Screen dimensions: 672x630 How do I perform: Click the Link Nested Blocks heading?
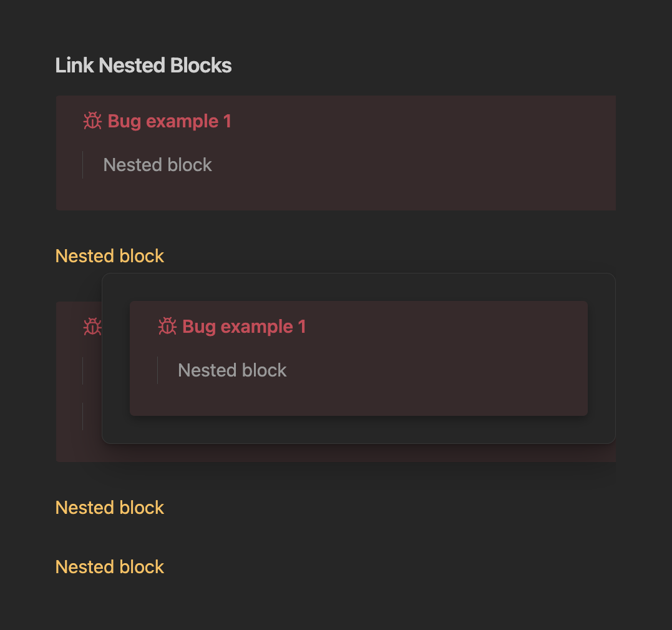tap(144, 65)
